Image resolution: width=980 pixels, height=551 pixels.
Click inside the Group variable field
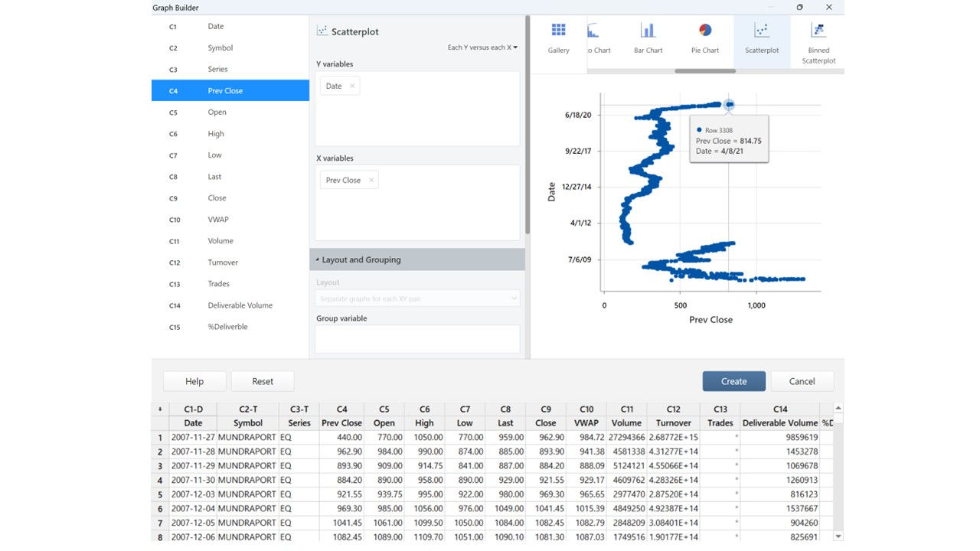pos(416,337)
